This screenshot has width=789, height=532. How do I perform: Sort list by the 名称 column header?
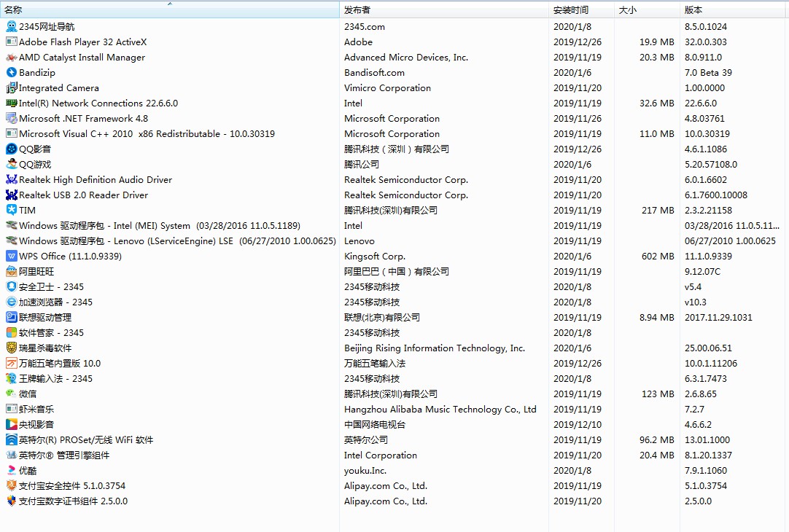click(x=170, y=10)
